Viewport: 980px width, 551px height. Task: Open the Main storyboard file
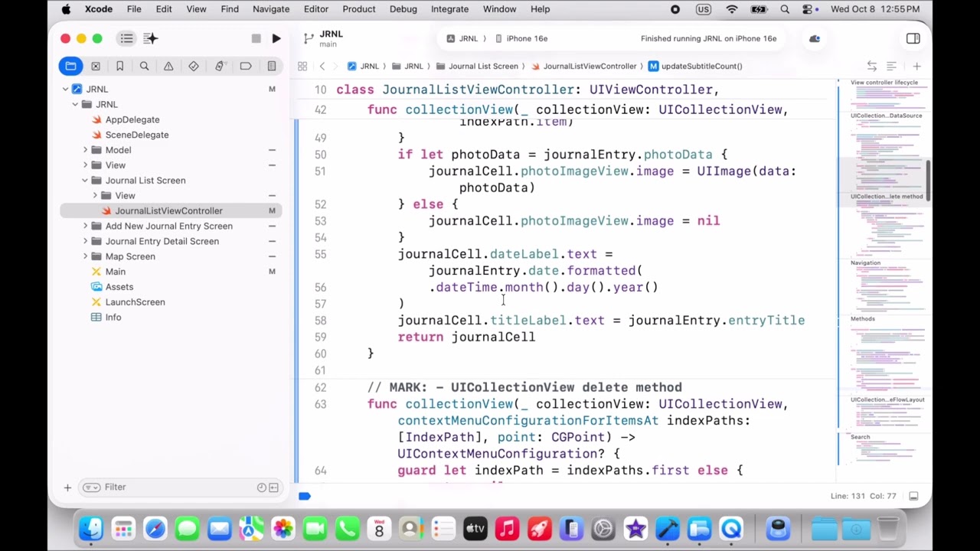[115, 272]
